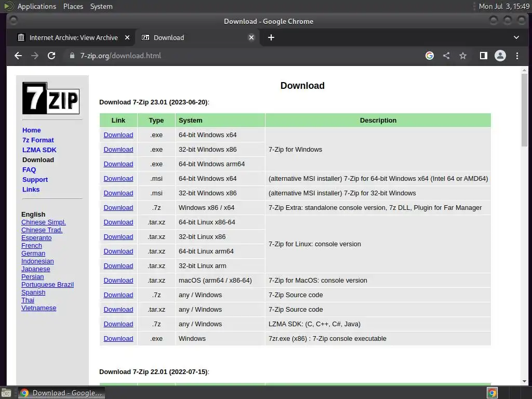
Task: Download 64-bit Linux x86-64 tar.xz
Action: point(118,222)
